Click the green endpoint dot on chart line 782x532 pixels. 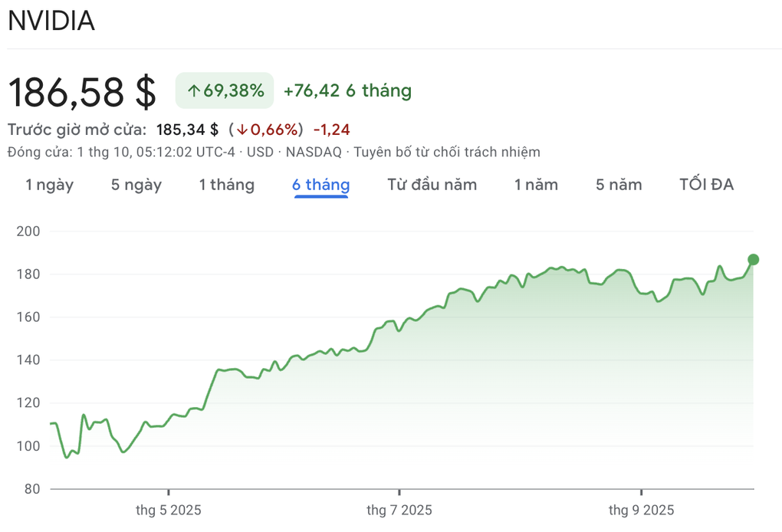coord(753,259)
